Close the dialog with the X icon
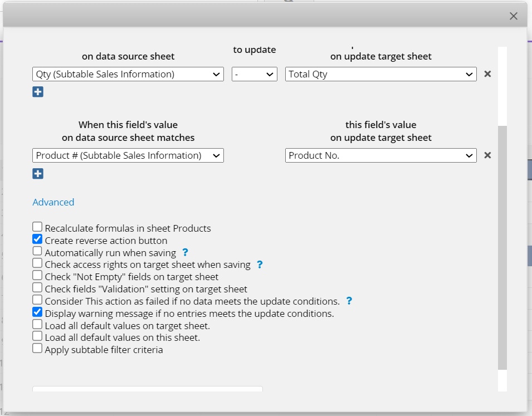Screen dimensions: 532x416 click(514, 16)
